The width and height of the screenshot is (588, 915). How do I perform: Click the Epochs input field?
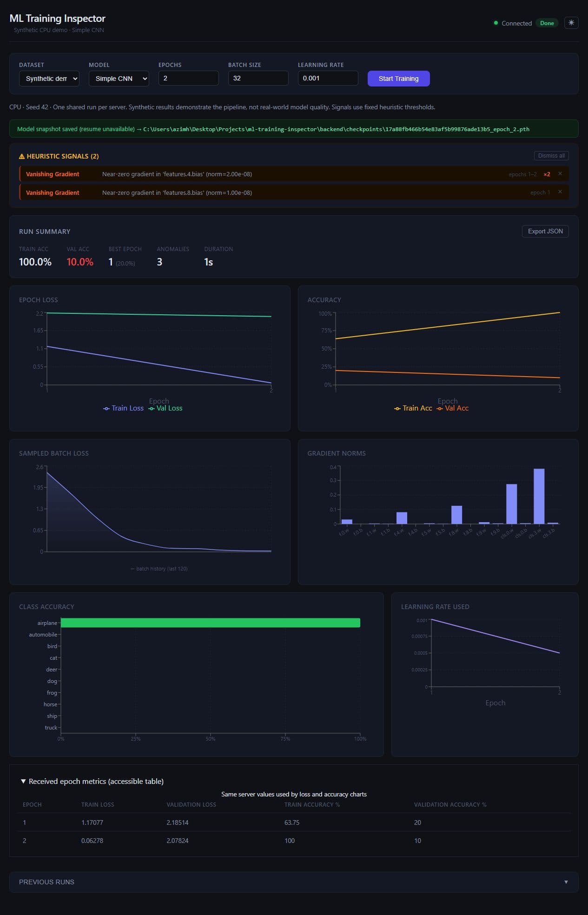188,78
